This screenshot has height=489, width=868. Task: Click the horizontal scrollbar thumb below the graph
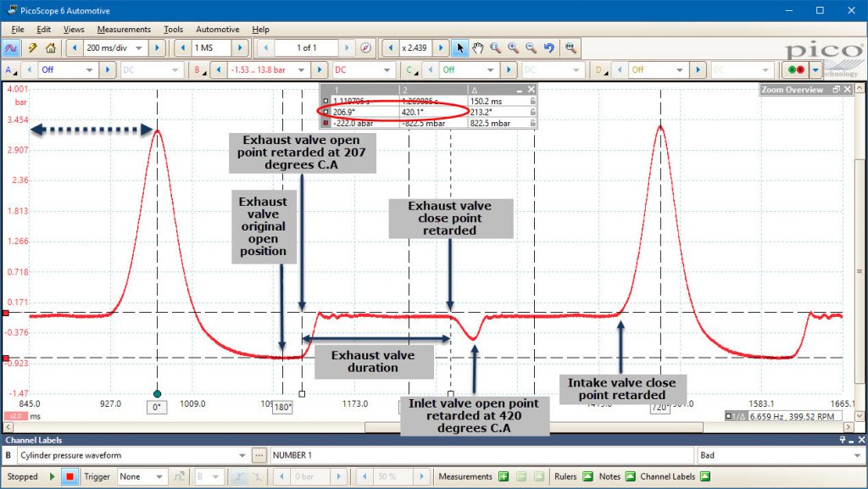click(534, 427)
